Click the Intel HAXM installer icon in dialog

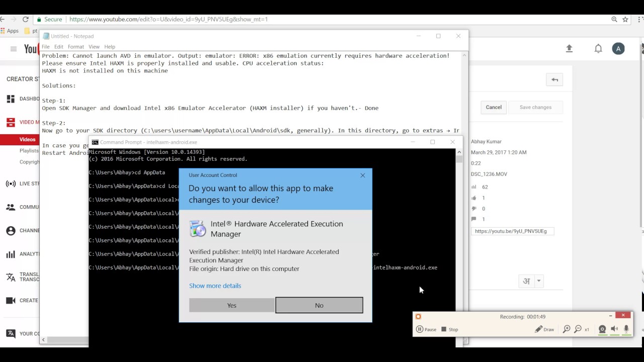point(198,229)
